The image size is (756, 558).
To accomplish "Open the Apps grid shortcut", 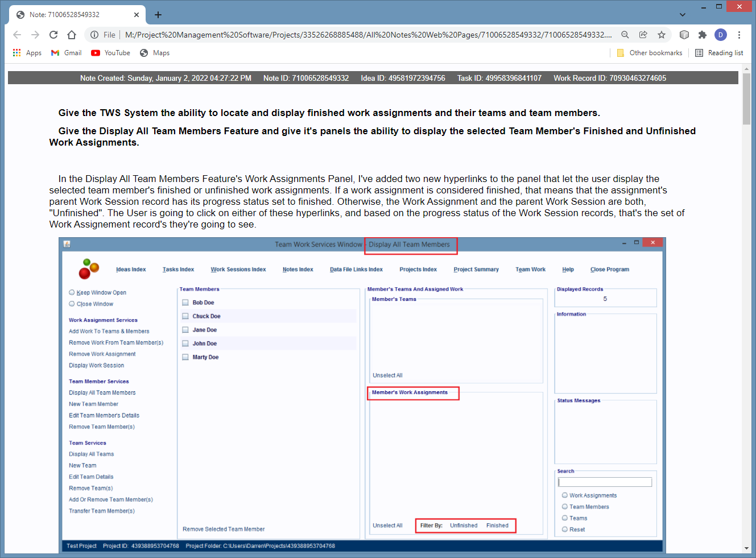I will pos(27,53).
